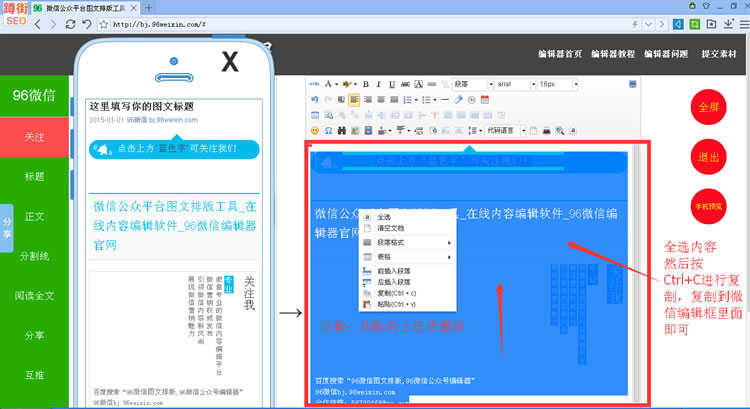This screenshot has height=409, width=750.
Task: Select 分享 in the green sidebar list
Action: tap(34, 336)
